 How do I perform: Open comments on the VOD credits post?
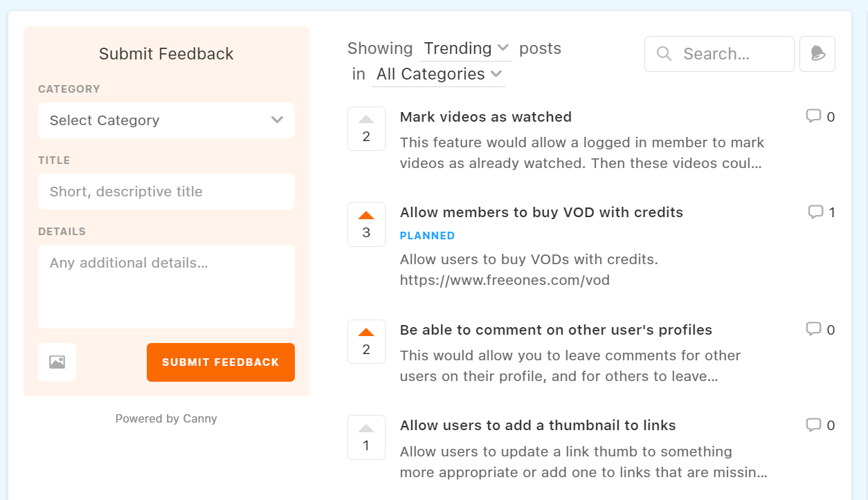822,212
